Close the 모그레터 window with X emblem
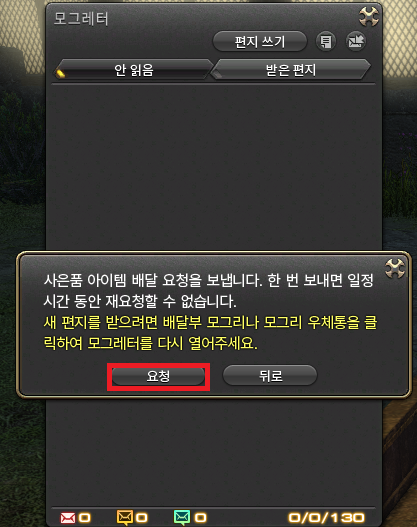The height and width of the screenshot is (527, 417). point(369,17)
